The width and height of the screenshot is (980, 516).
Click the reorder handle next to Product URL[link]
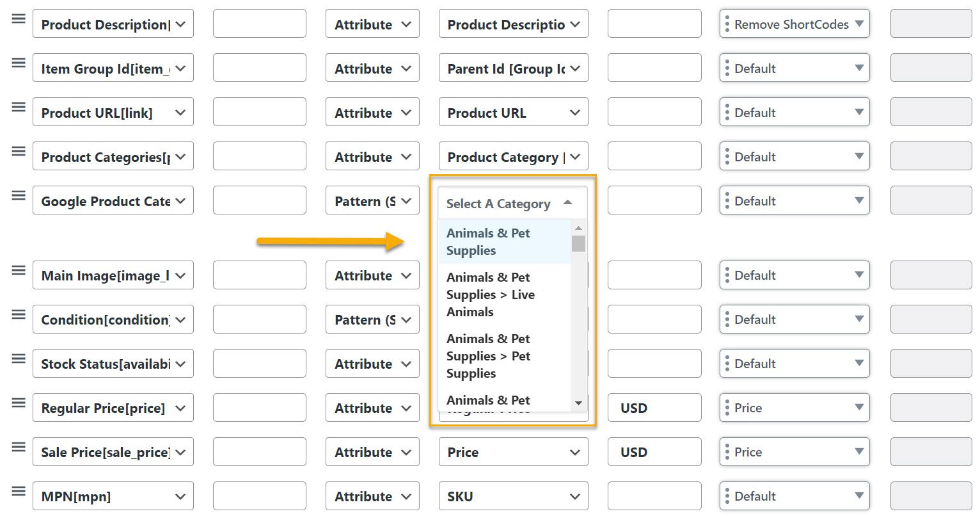click(19, 107)
